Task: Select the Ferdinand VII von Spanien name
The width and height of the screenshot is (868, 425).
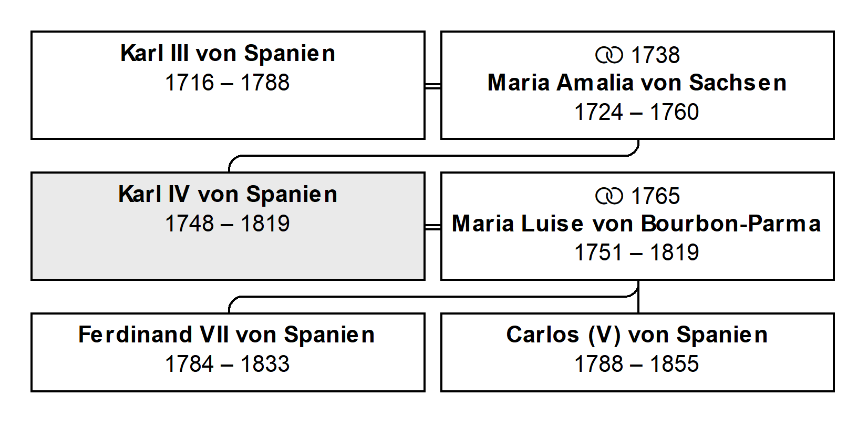Action: pos(226,335)
